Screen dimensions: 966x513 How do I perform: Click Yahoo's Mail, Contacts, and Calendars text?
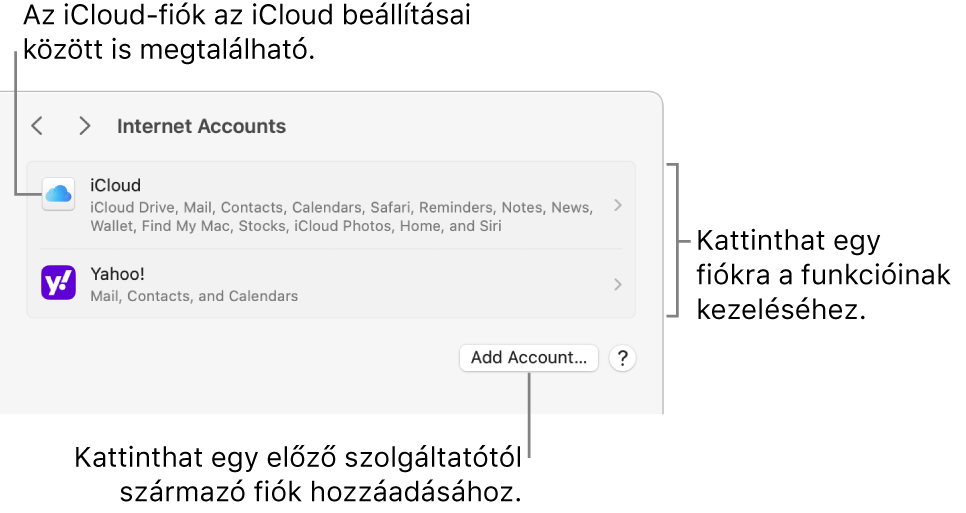pyautogui.click(x=194, y=296)
